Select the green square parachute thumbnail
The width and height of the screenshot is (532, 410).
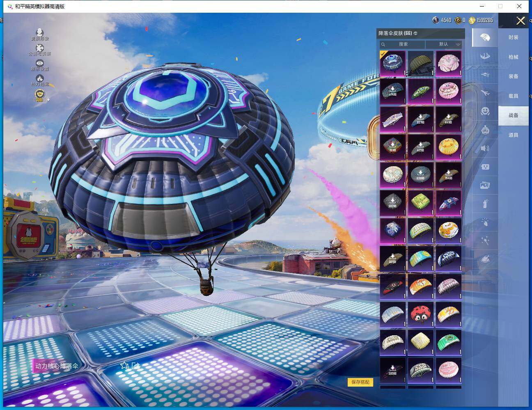click(421, 203)
